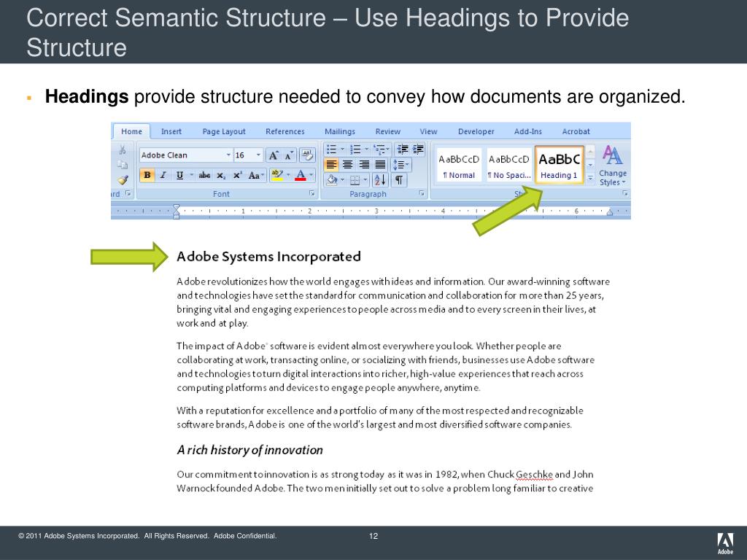Open the font color dropdown arrow
The width and height of the screenshot is (747, 560).
311,175
